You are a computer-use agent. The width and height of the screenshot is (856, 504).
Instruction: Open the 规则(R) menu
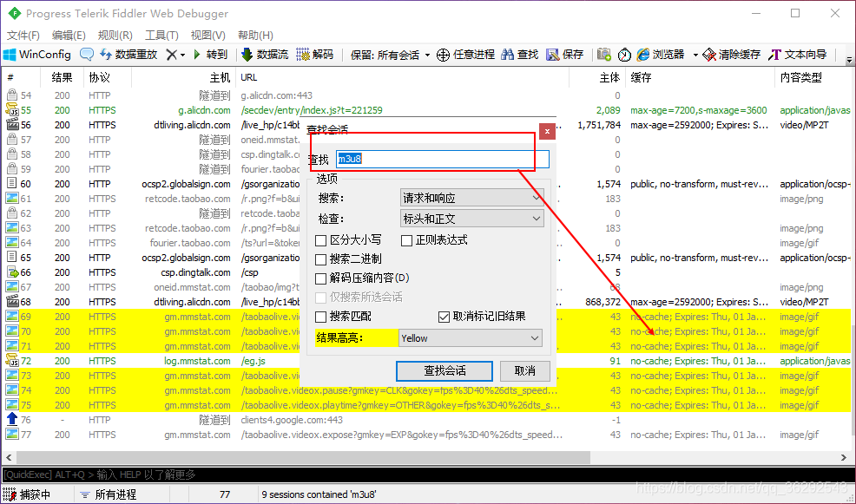[x=115, y=35]
